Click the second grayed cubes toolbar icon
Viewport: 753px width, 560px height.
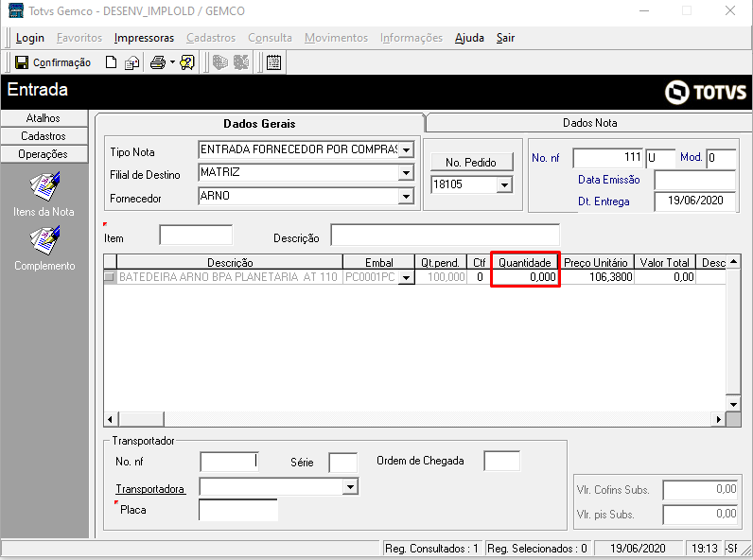click(x=241, y=62)
